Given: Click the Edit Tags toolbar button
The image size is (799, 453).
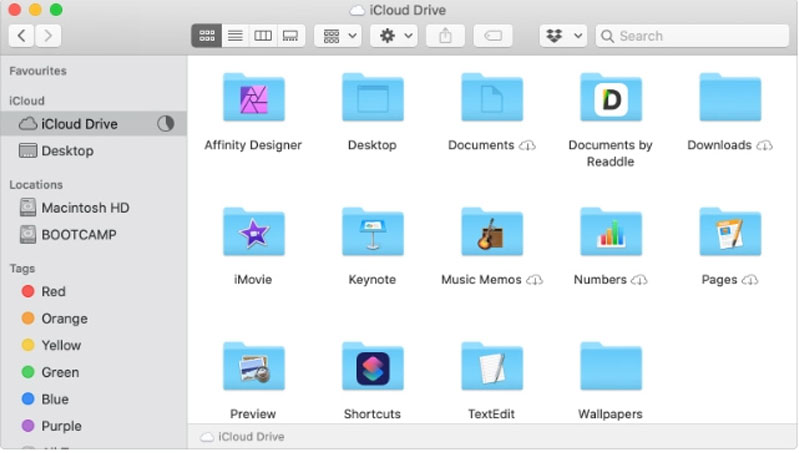Looking at the screenshot, I should tap(493, 36).
